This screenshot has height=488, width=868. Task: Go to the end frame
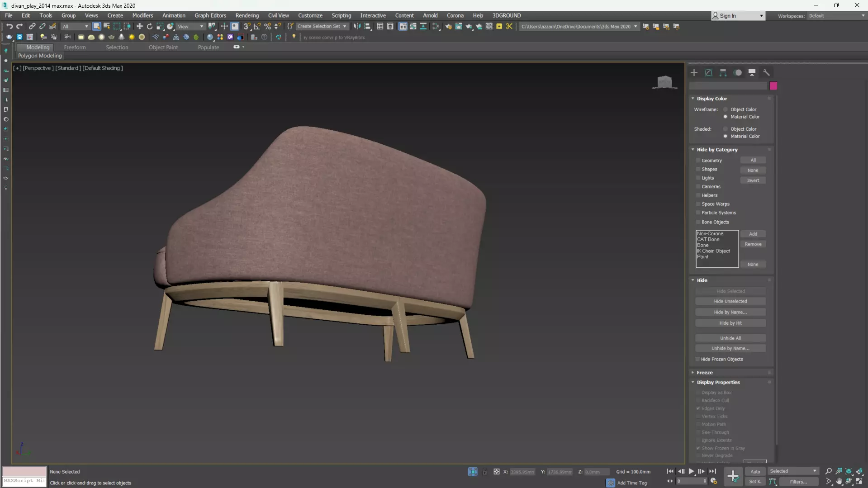pos(712,471)
